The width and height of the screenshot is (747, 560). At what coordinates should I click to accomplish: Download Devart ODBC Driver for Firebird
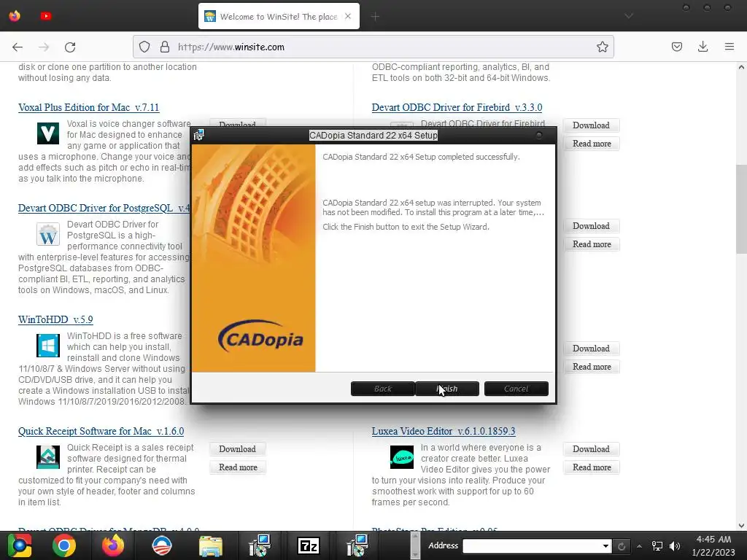pyautogui.click(x=591, y=125)
